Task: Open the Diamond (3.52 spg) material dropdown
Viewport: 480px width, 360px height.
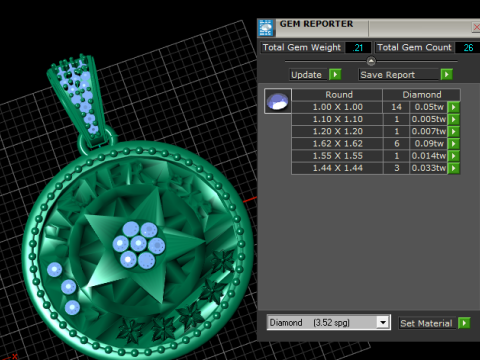Action: pyautogui.click(x=383, y=323)
